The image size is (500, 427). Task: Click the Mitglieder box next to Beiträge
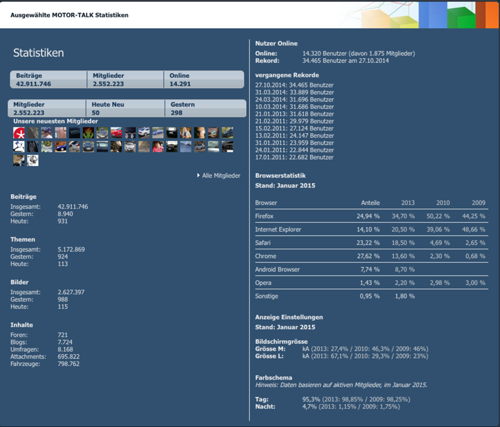click(125, 79)
